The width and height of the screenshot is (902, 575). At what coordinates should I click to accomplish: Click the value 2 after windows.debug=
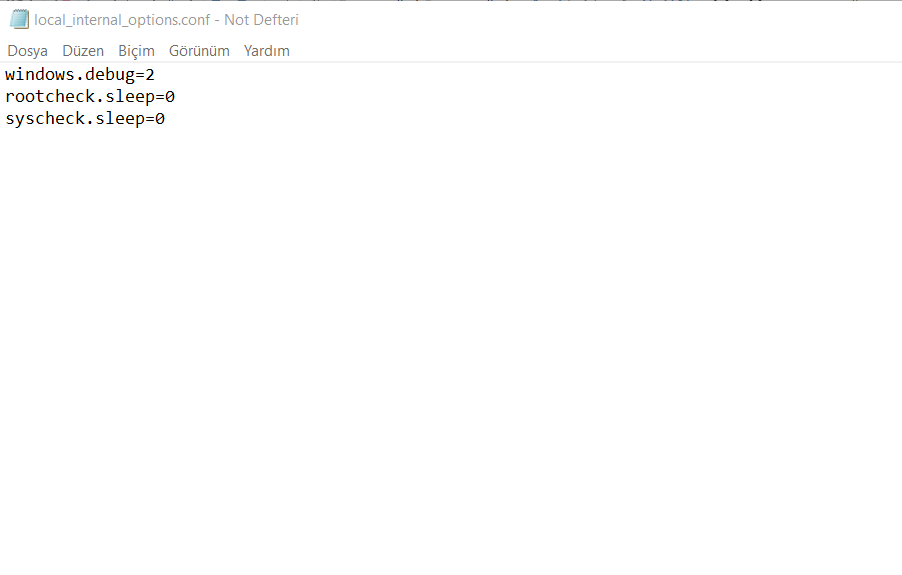pyautogui.click(x=150, y=74)
